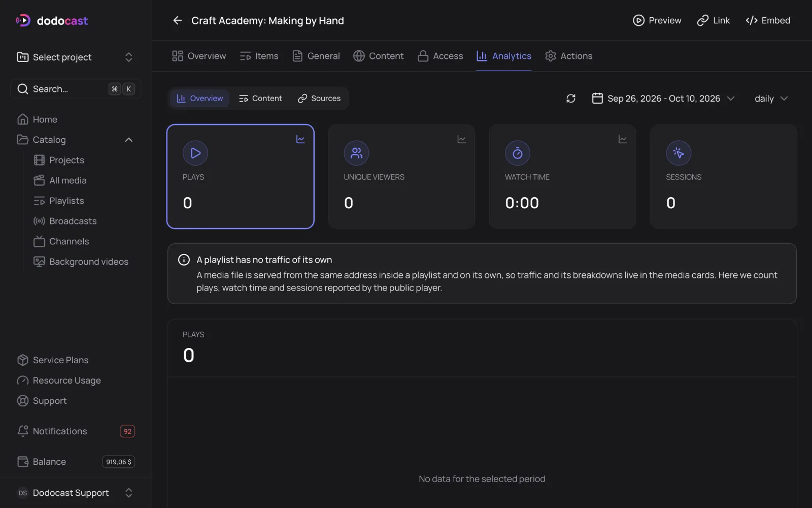The image size is (812, 508).
Task: Click the chart icon in the Unique Viewers card
Action: click(x=461, y=139)
